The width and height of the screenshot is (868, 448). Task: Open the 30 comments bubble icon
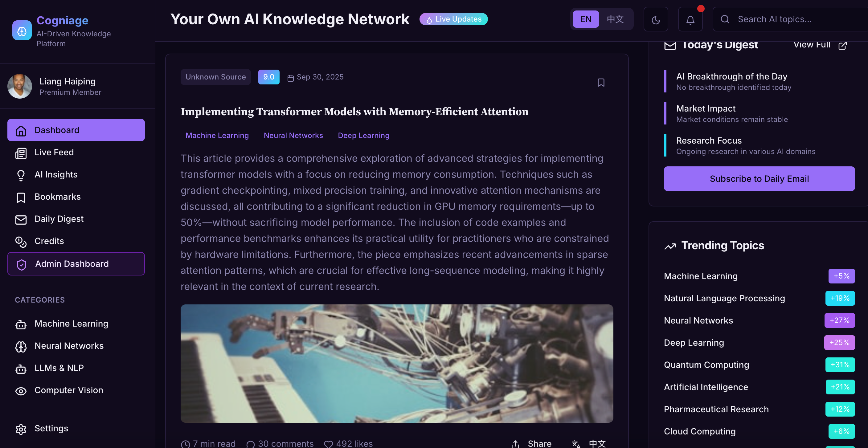250,444
